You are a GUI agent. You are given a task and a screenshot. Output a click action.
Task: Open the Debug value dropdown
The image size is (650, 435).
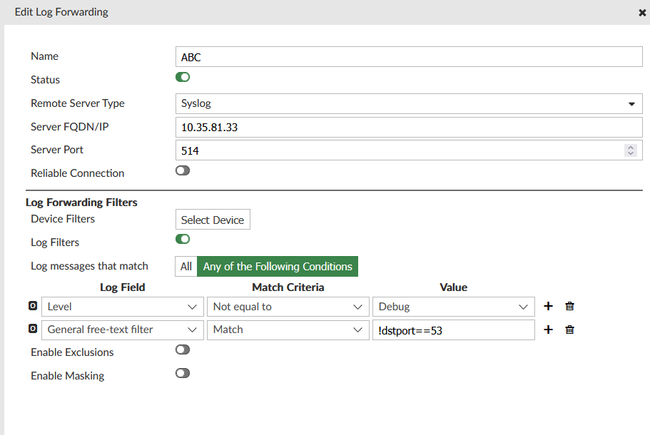tap(455, 307)
